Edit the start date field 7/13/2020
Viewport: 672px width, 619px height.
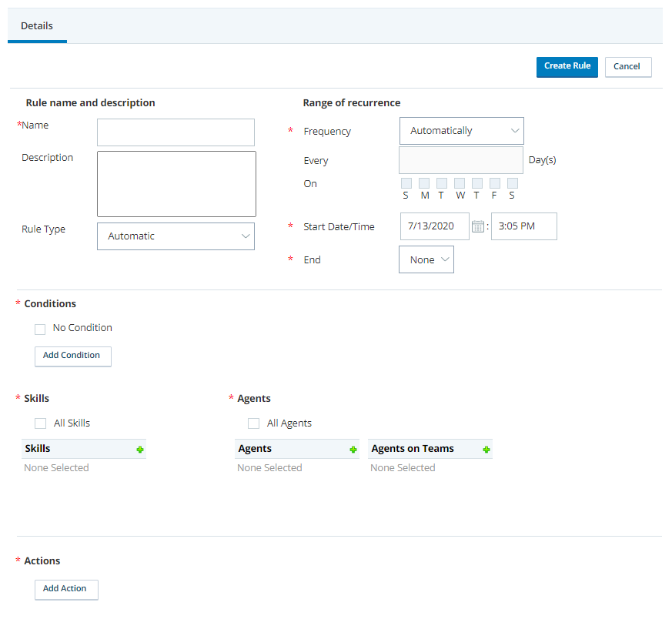[x=435, y=226]
